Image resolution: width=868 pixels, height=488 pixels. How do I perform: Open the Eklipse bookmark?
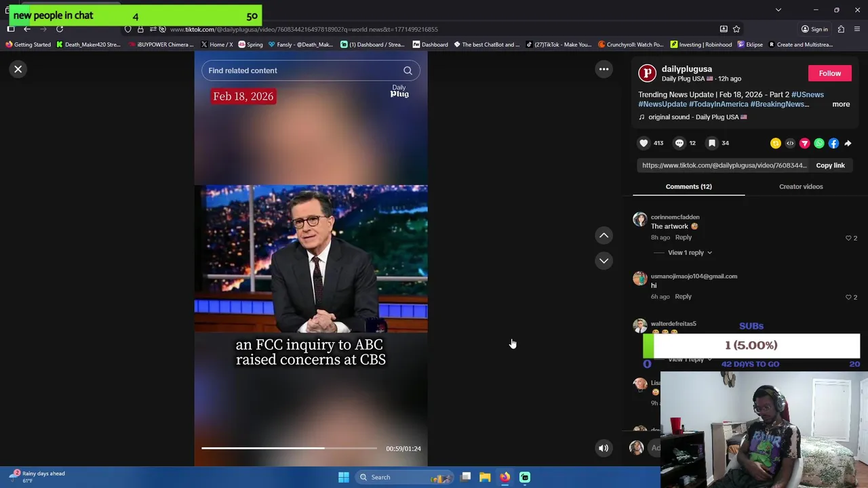point(750,45)
